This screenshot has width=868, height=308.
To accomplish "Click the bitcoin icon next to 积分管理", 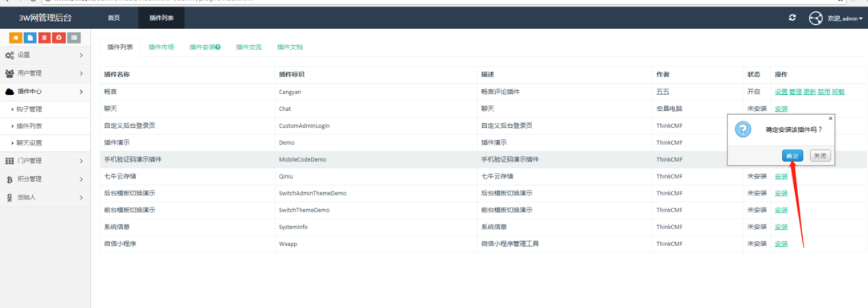I will (x=10, y=179).
